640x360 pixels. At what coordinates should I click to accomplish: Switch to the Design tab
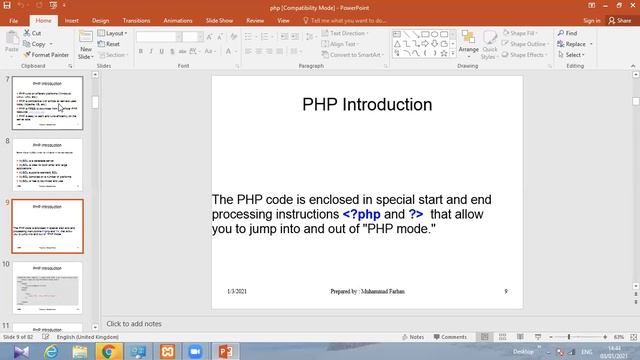pos(100,20)
